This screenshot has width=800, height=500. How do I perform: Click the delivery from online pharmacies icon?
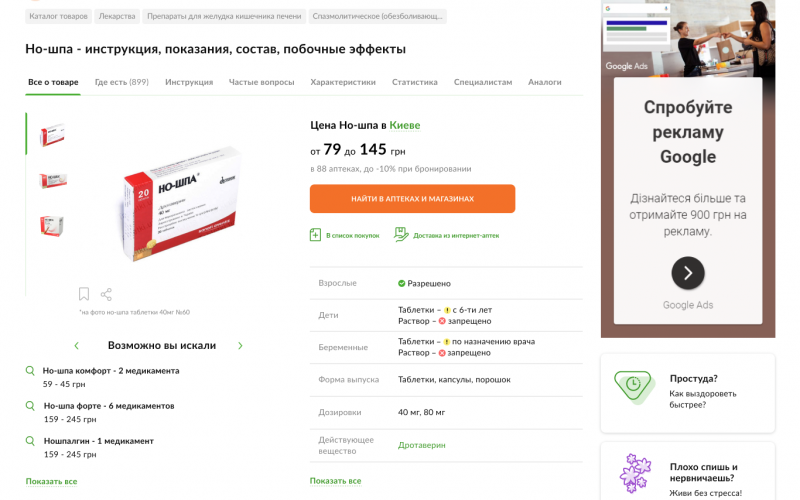click(401, 235)
